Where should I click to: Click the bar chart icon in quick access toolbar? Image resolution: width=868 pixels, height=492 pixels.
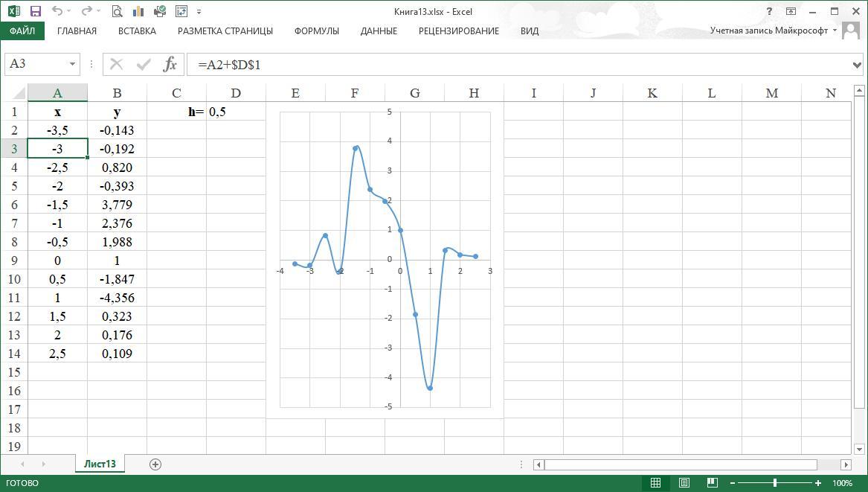[x=138, y=11]
